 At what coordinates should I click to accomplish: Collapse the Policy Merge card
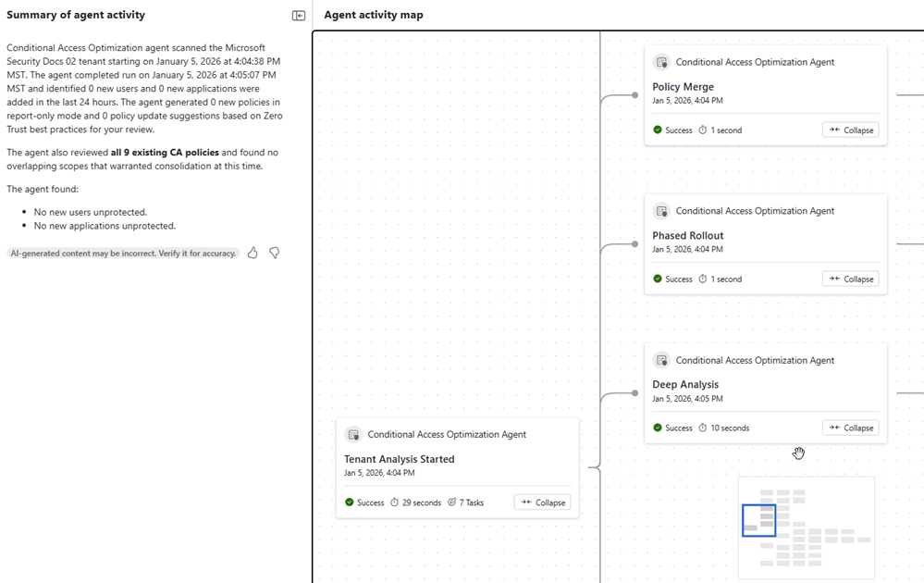pyautogui.click(x=850, y=130)
